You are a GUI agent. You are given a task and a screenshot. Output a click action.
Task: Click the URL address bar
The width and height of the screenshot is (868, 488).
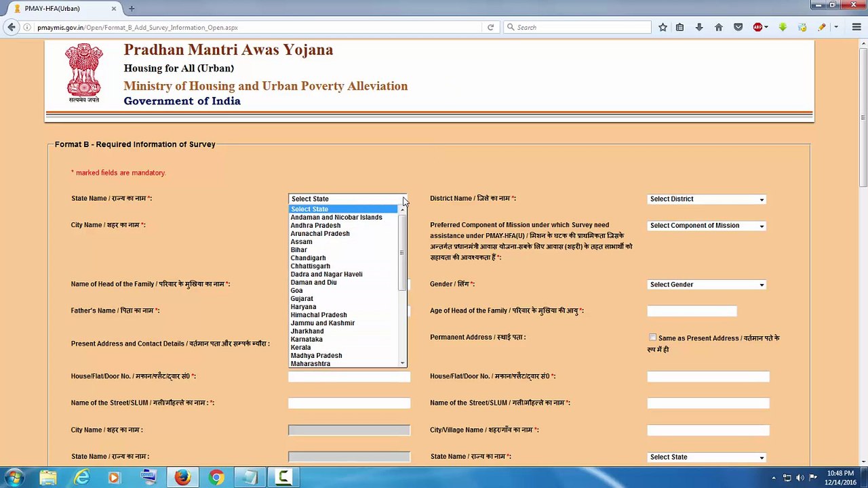click(258, 27)
